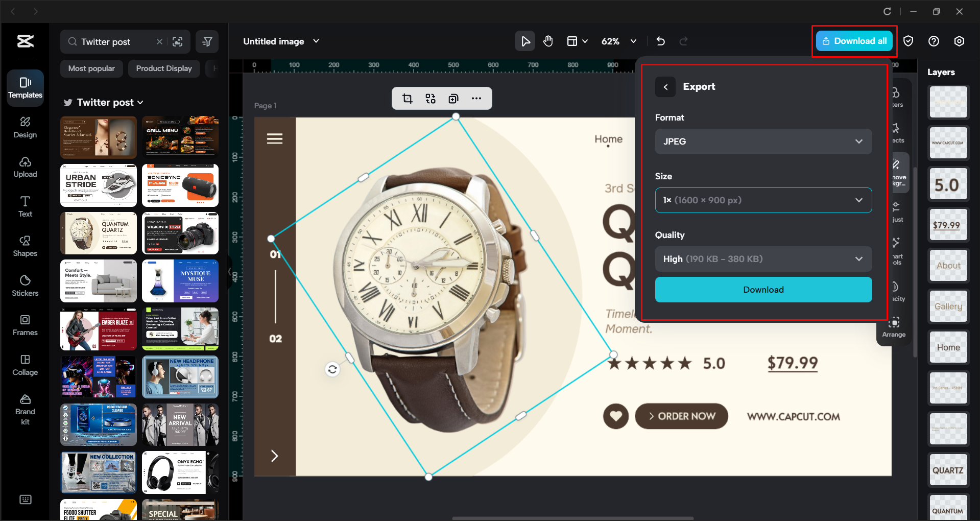Select the Product Display filter tab
The width and height of the screenshot is (980, 521).
[x=164, y=68]
